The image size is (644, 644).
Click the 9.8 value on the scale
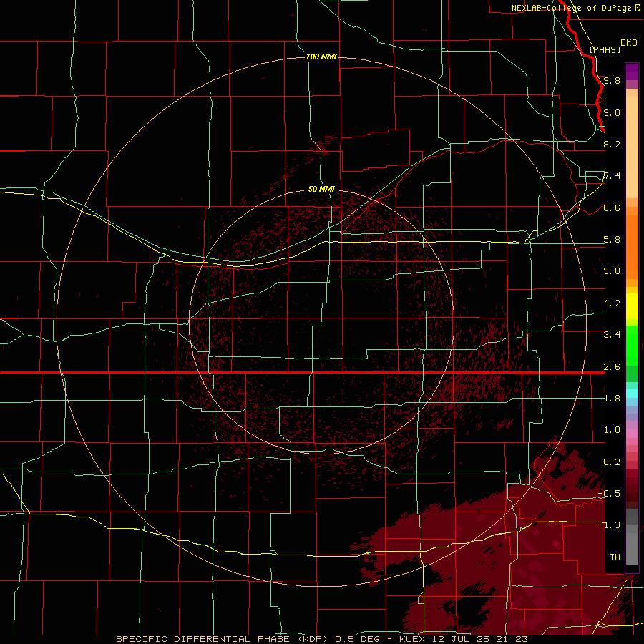coord(612,80)
